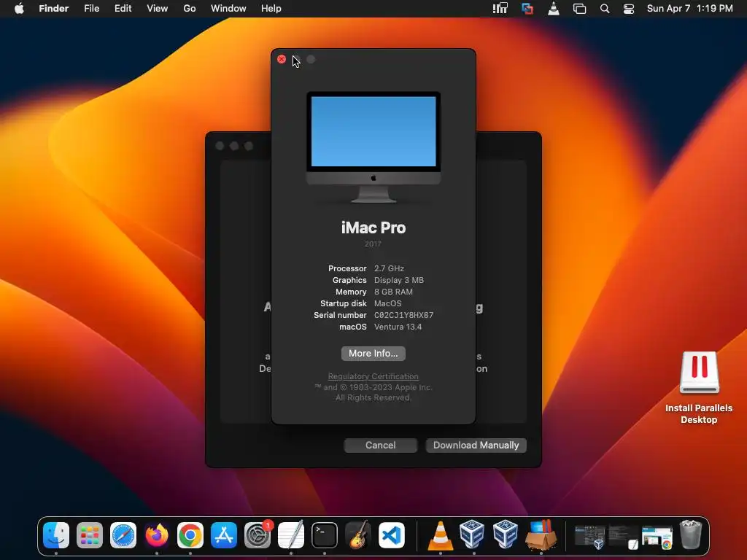
Task: Open the Trash in the Dock
Action: 690,534
